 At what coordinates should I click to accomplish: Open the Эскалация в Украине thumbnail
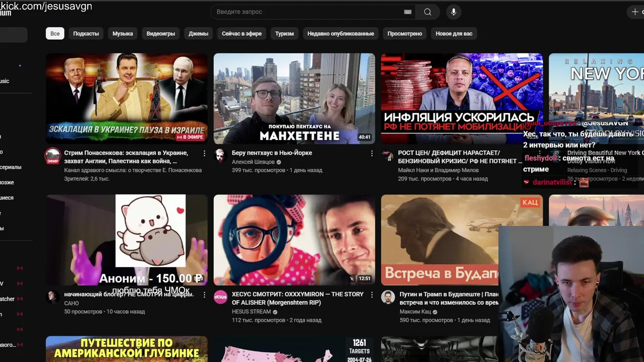pyautogui.click(x=127, y=99)
